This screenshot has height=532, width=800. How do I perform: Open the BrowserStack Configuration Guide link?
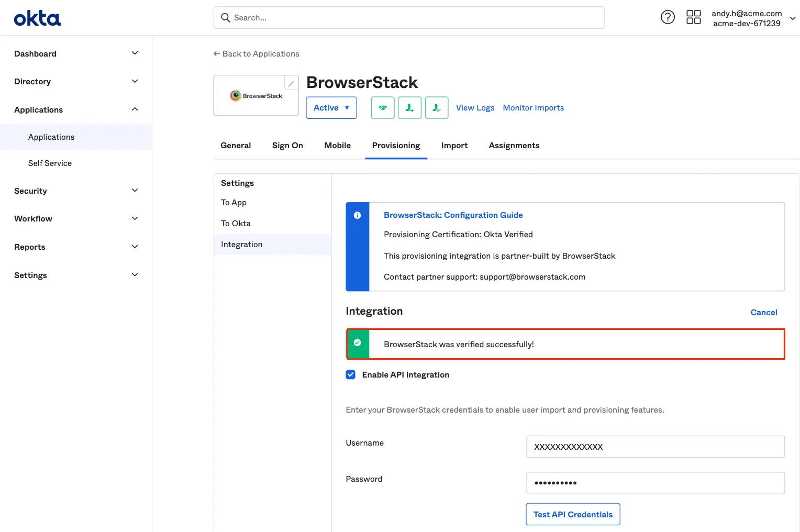pyautogui.click(x=453, y=215)
